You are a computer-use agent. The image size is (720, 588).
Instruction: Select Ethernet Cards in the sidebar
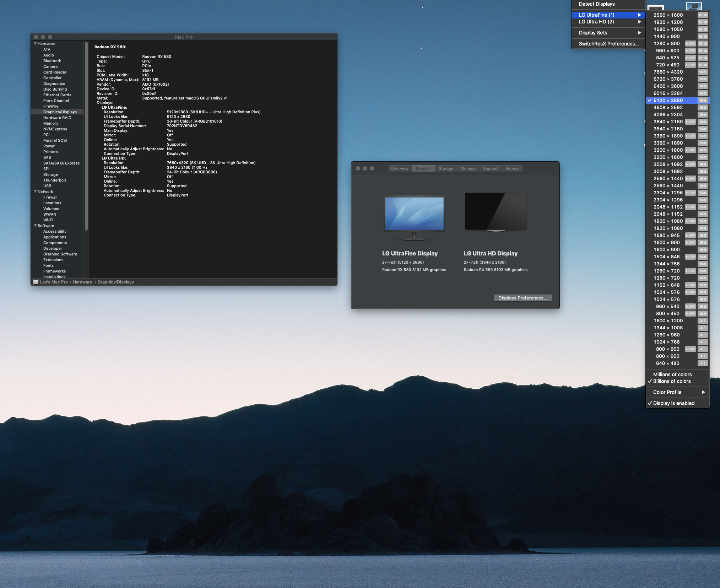(57, 95)
